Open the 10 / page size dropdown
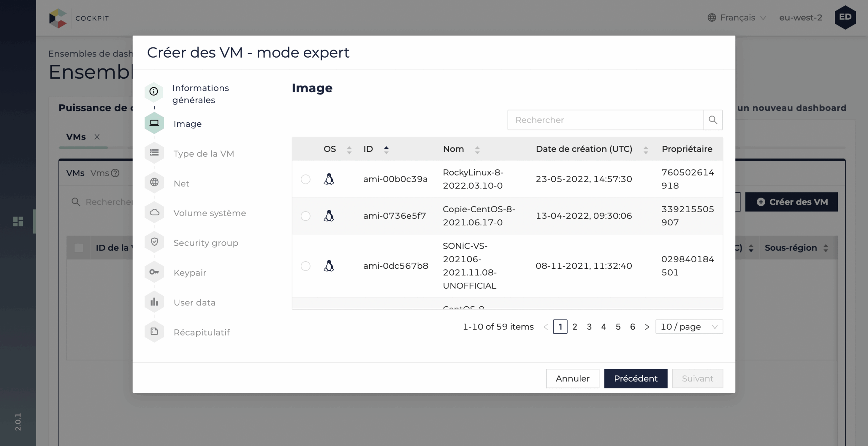Screen dimensions: 868x446 (689, 327)
